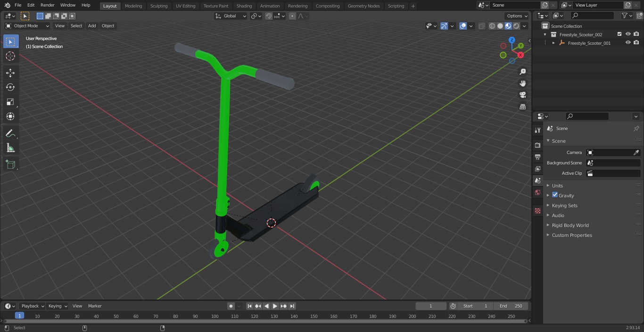Select the Select Box tool
Viewport: 644px width, 332px height.
tap(10, 41)
